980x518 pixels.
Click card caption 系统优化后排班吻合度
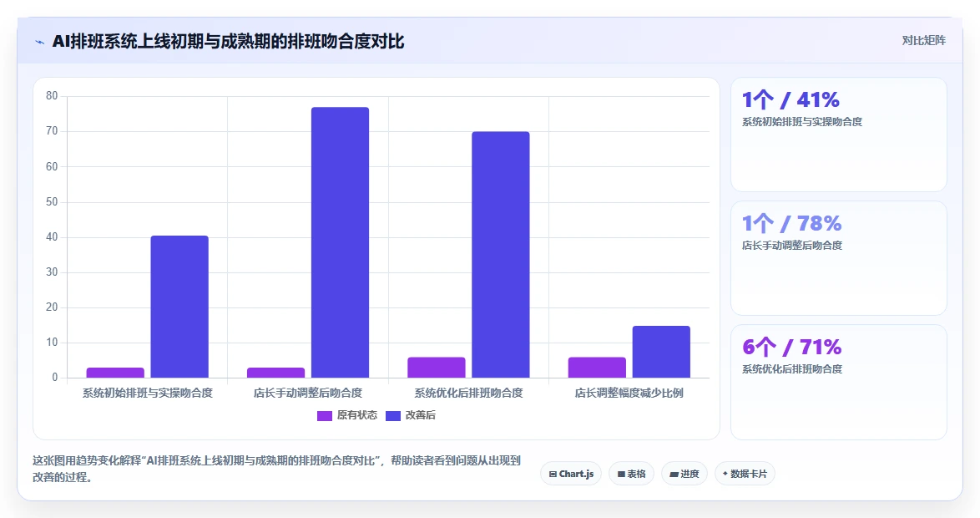[x=792, y=369]
